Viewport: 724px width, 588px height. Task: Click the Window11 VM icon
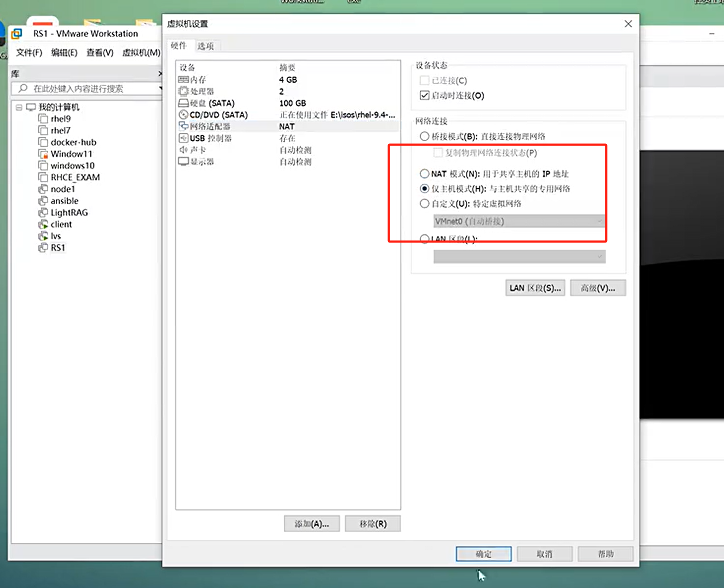(43, 154)
